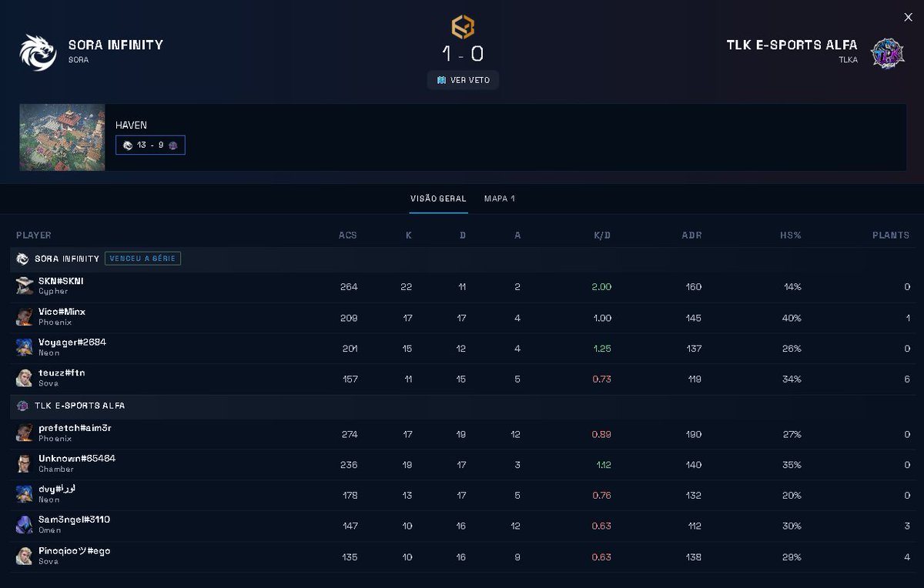The width and height of the screenshot is (924, 588).
Task: Open player Vico#Minx profile
Action: pyautogui.click(x=62, y=312)
